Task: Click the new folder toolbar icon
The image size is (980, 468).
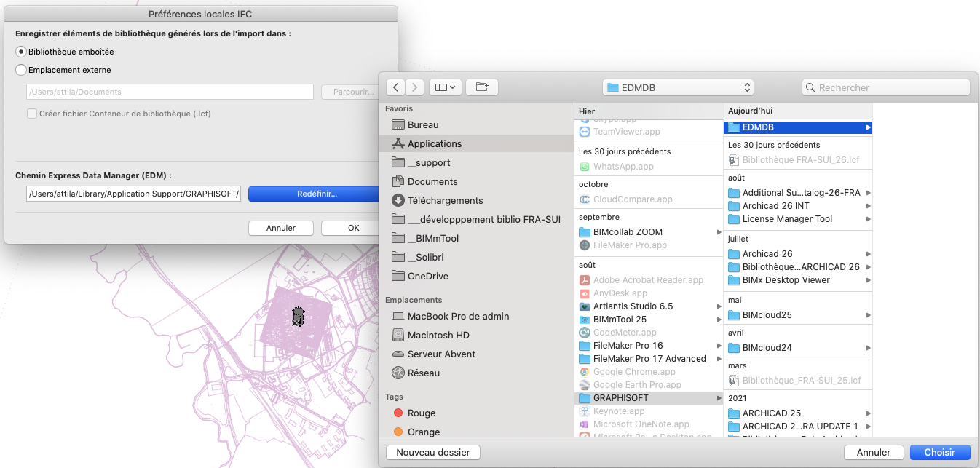Action: [481, 87]
